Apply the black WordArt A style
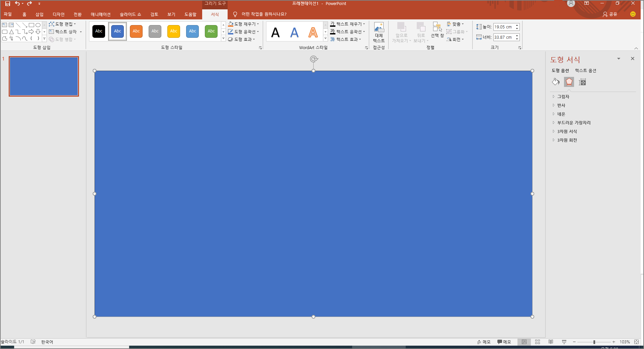 (x=275, y=32)
